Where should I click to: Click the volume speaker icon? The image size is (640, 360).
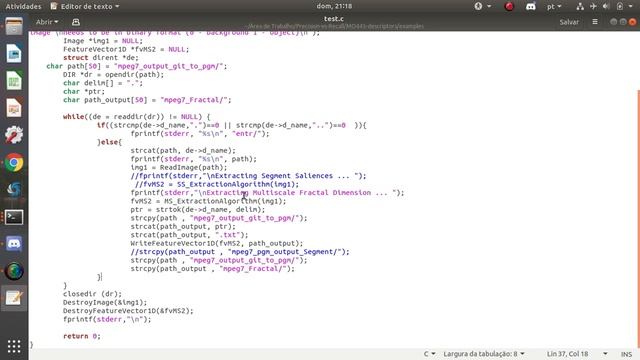[x=606, y=6]
